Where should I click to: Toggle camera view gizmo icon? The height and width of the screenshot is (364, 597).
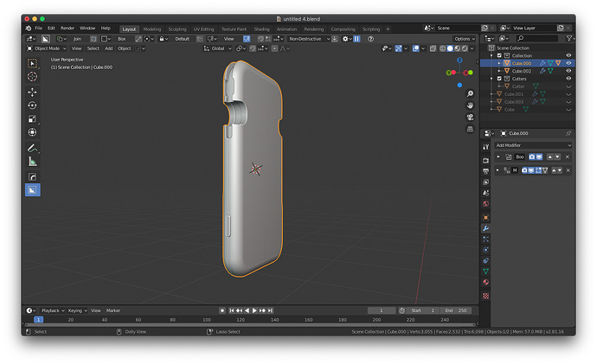(470, 117)
